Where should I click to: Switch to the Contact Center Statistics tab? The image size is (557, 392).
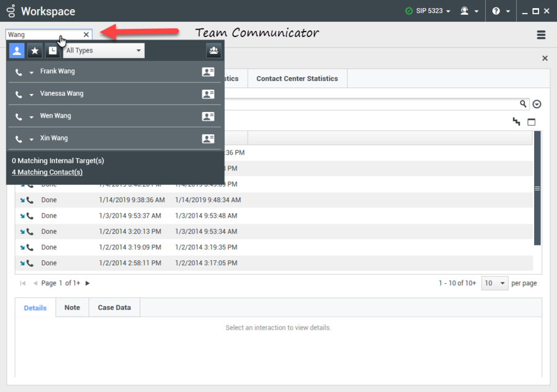coord(298,79)
